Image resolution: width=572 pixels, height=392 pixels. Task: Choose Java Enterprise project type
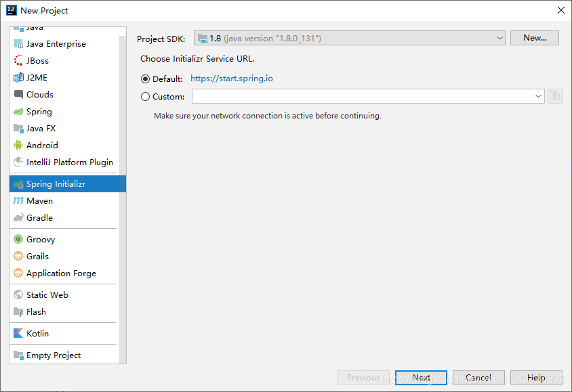tap(56, 44)
